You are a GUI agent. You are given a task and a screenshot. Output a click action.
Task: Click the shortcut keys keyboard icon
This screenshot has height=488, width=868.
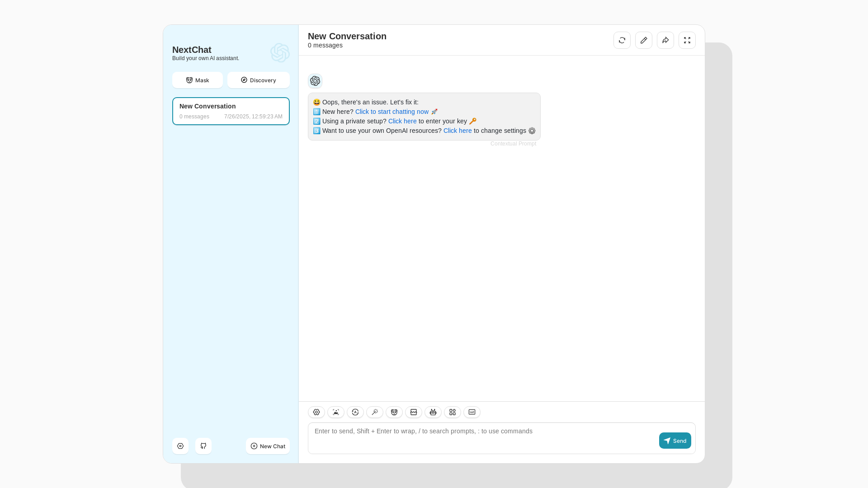coord(472,412)
